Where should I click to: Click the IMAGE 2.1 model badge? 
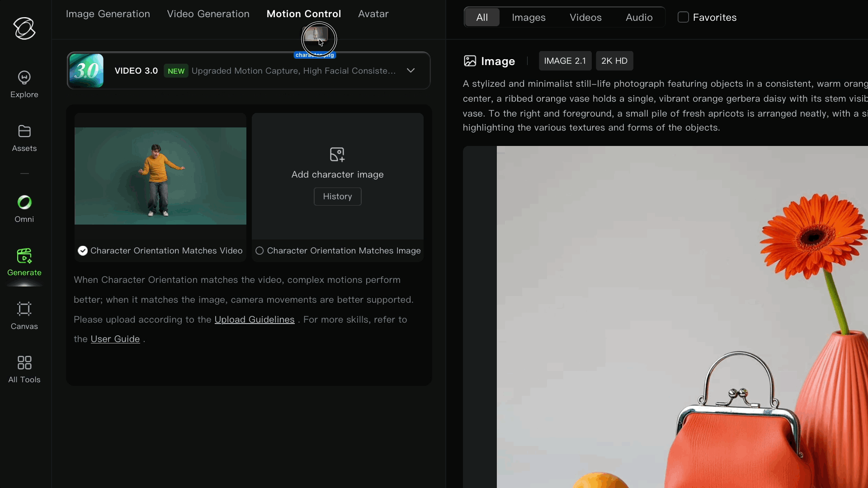point(565,61)
